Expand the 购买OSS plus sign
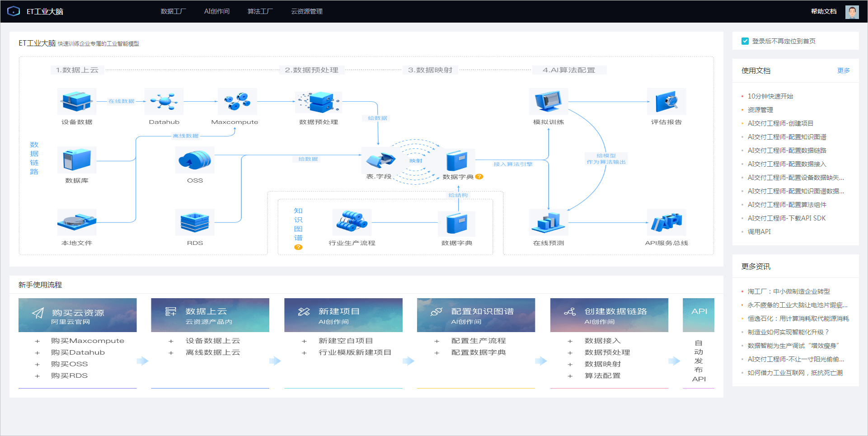 (x=38, y=364)
